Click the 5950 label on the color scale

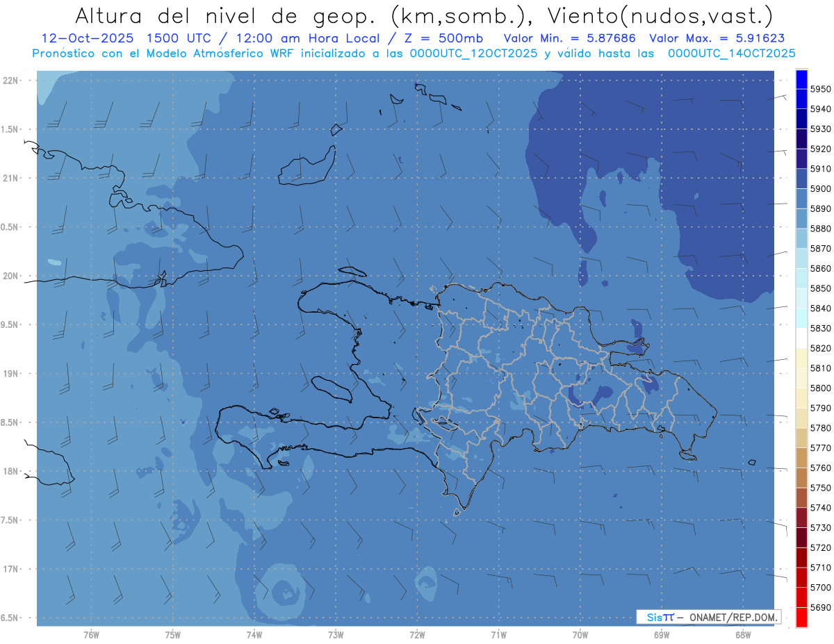[820, 89]
